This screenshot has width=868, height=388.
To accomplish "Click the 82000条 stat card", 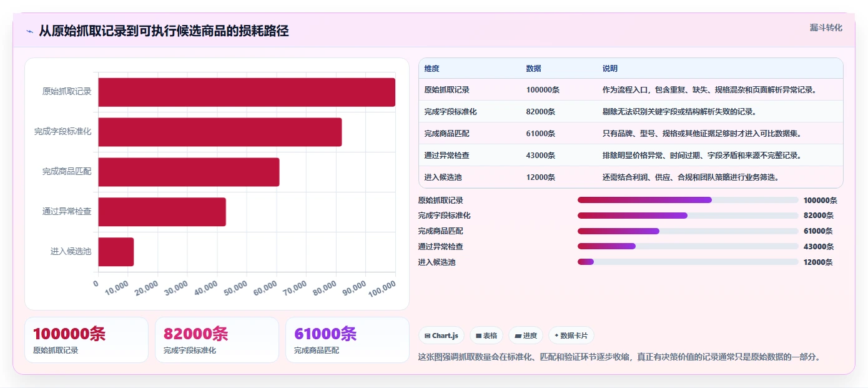I will coord(217,340).
